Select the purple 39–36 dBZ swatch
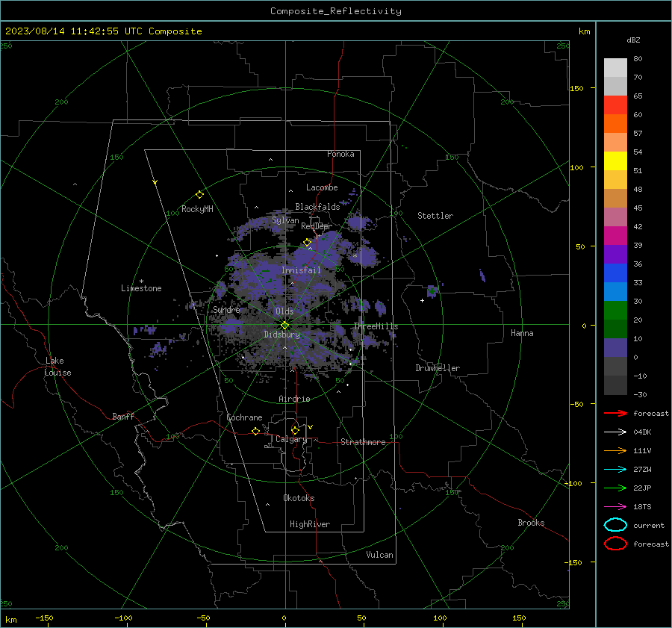672x628 pixels. point(615,254)
